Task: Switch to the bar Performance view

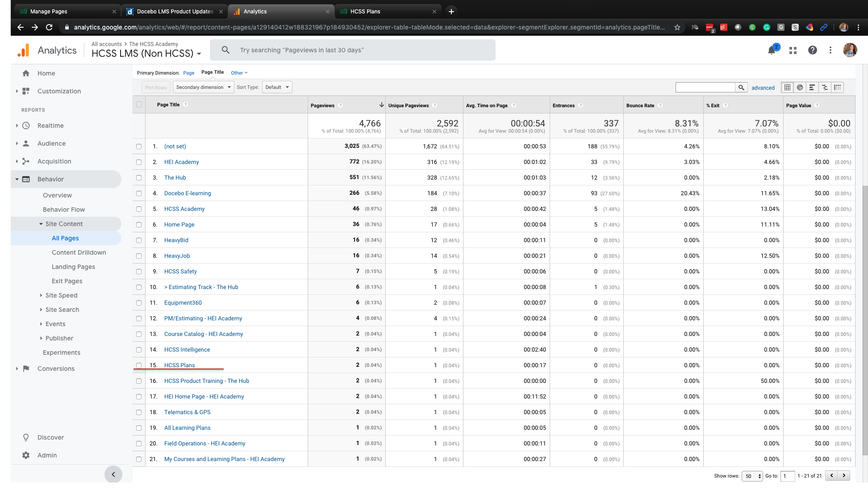Action: (812, 88)
